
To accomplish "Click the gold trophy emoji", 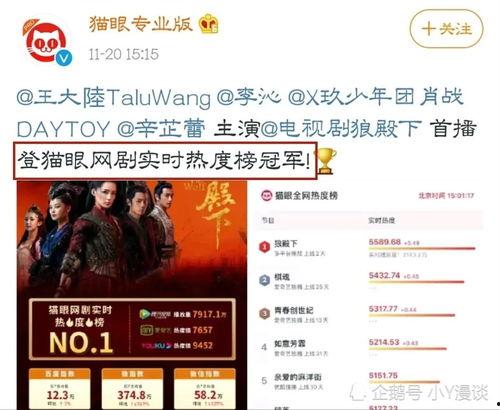I will coord(325,161).
